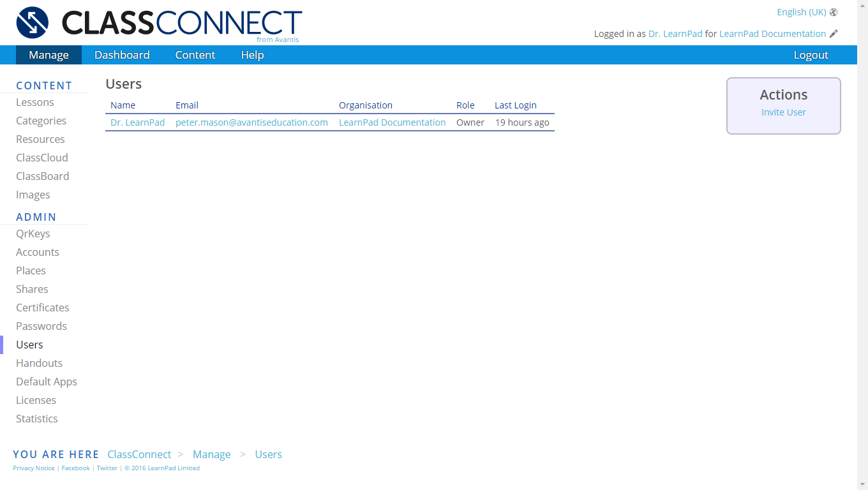This screenshot has width=868, height=490.
Task: Open QrKeys in the Admin section
Action: tap(33, 234)
